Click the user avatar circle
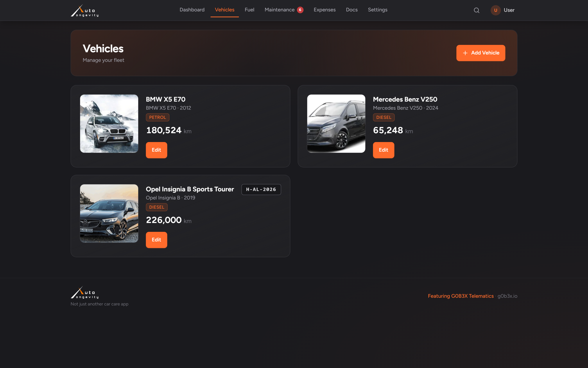Screen dimensions: 588x368 click(x=495, y=10)
